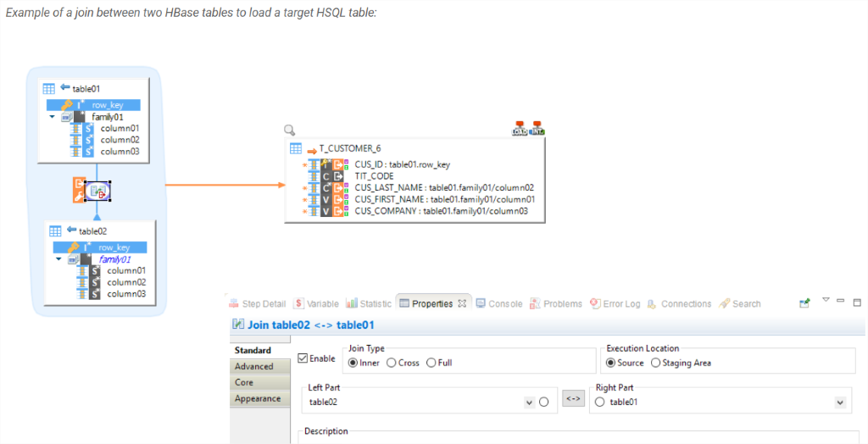Viewport: 868px width, 444px height.
Task: Click inside the Description text field
Action: tap(578, 440)
